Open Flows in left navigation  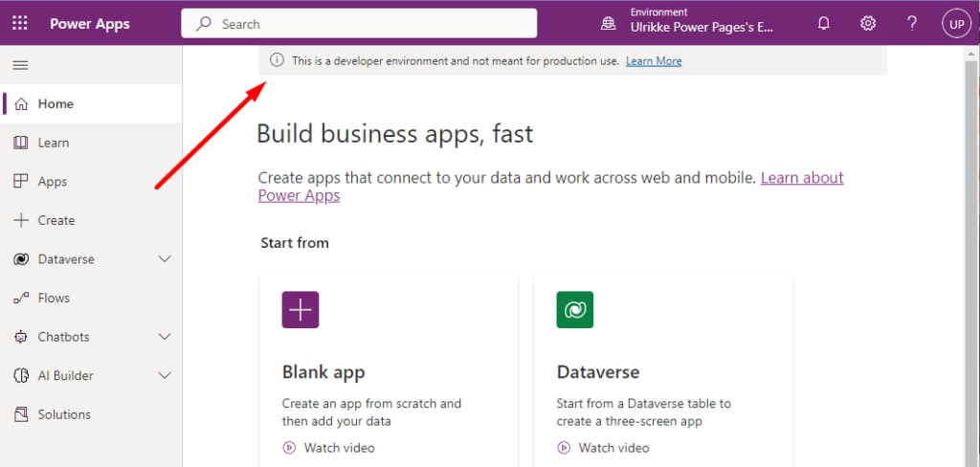click(x=91, y=298)
